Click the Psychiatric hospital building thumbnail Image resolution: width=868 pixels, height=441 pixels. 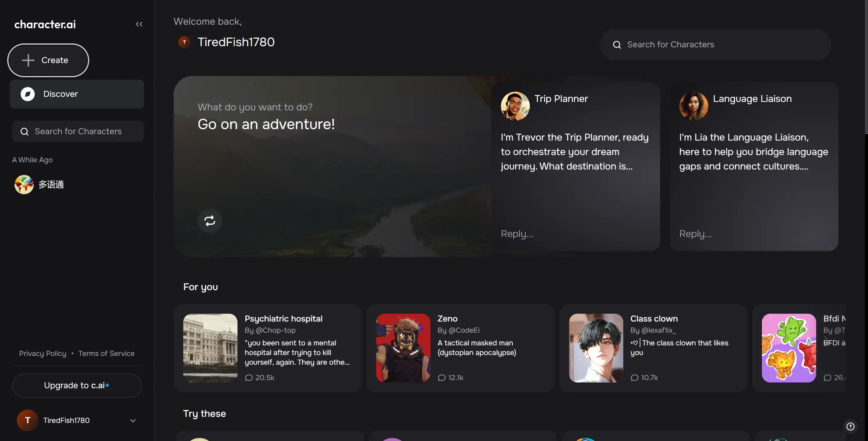point(210,348)
